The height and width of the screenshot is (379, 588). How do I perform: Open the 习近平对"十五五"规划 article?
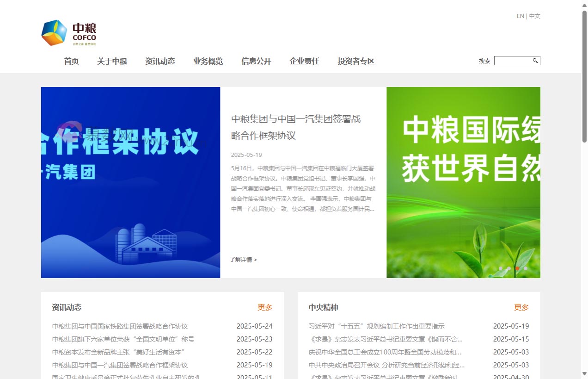(376, 326)
